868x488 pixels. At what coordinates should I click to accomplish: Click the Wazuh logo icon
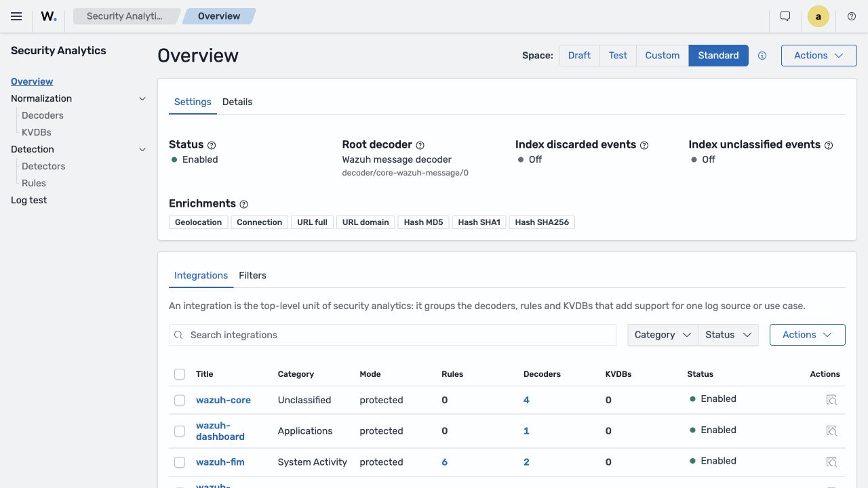(x=49, y=16)
